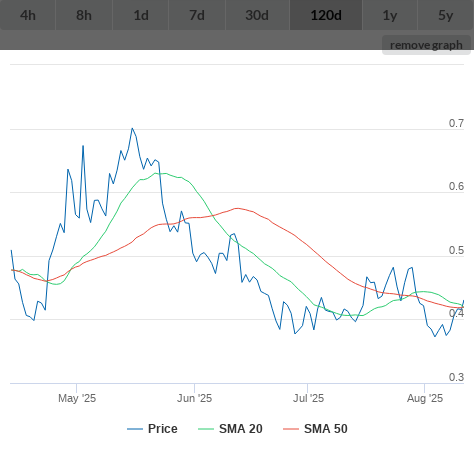
Task: Switch to the 1y range tab
Action: pyautogui.click(x=390, y=15)
